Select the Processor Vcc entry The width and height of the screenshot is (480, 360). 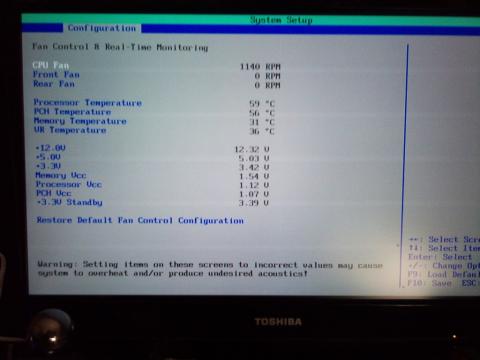[x=69, y=184]
